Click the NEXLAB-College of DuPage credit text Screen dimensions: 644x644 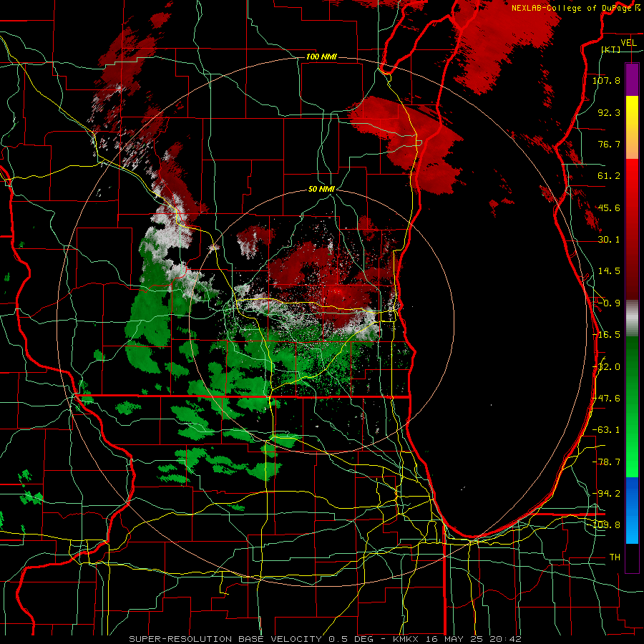pyautogui.click(x=576, y=8)
